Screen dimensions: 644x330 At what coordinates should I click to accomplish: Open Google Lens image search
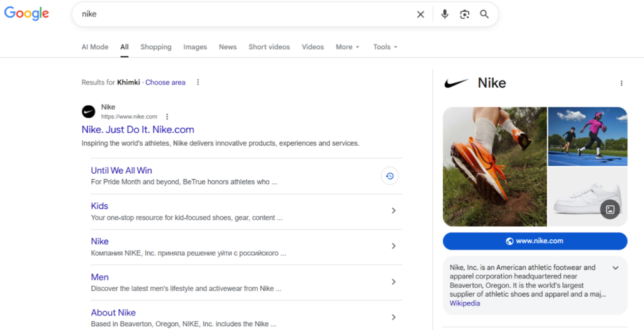click(464, 14)
